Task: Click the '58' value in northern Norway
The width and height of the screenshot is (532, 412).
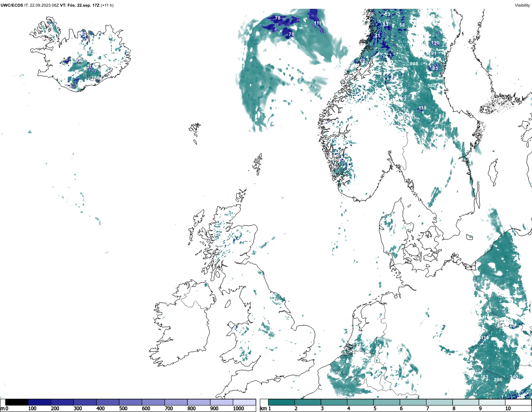Action: tap(402, 25)
